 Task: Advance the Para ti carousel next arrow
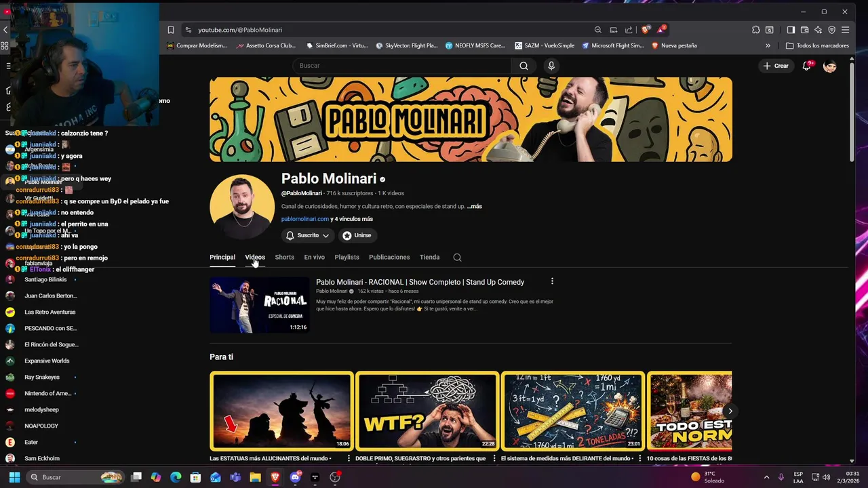click(730, 411)
